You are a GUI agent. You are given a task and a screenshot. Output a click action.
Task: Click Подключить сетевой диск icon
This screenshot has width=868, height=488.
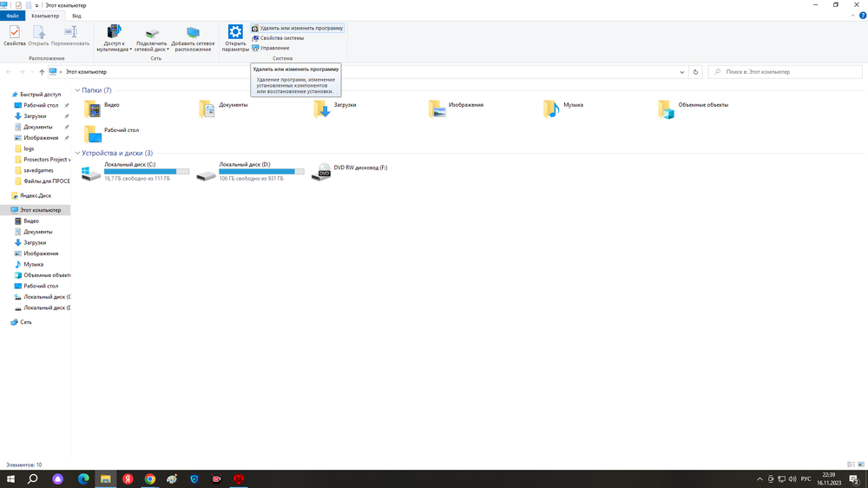pyautogui.click(x=151, y=36)
